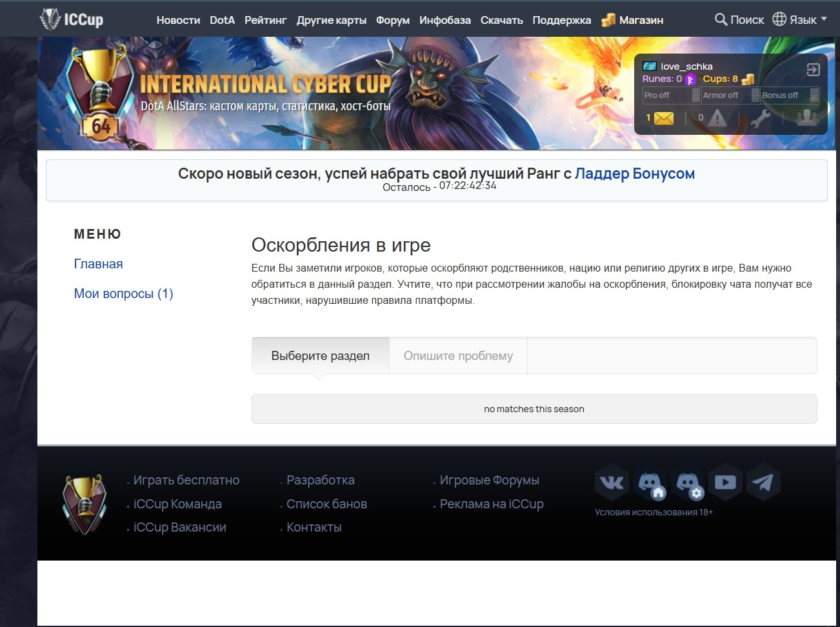The width and height of the screenshot is (840, 627).
Task: Open the Discord icon with house badge
Action: tap(650, 482)
